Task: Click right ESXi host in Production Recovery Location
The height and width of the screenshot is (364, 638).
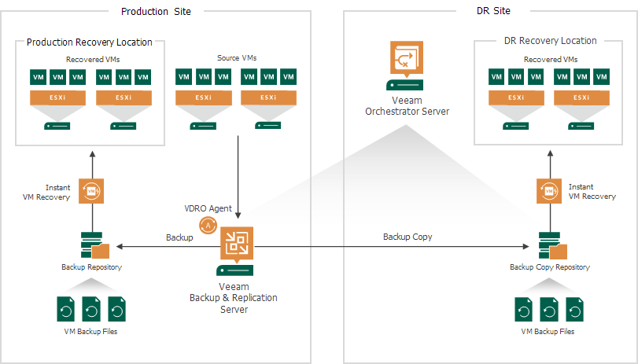Action: coord(124,97)
